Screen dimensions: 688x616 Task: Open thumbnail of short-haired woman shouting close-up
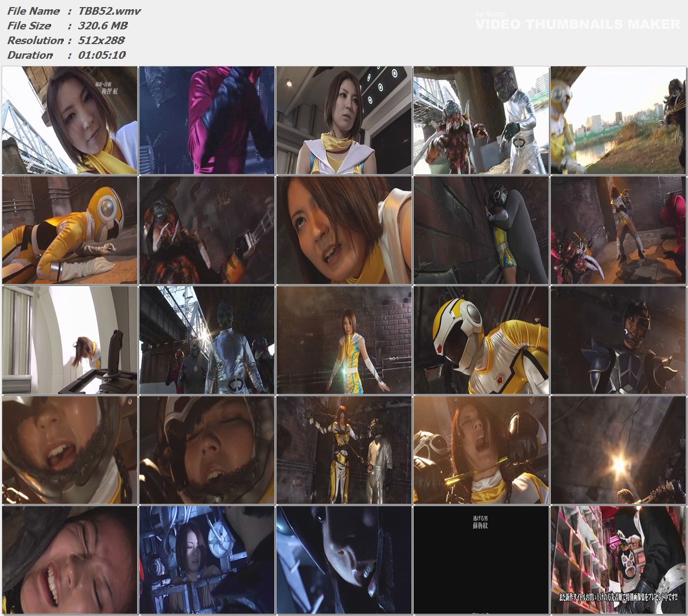click(x=344, y=230)
